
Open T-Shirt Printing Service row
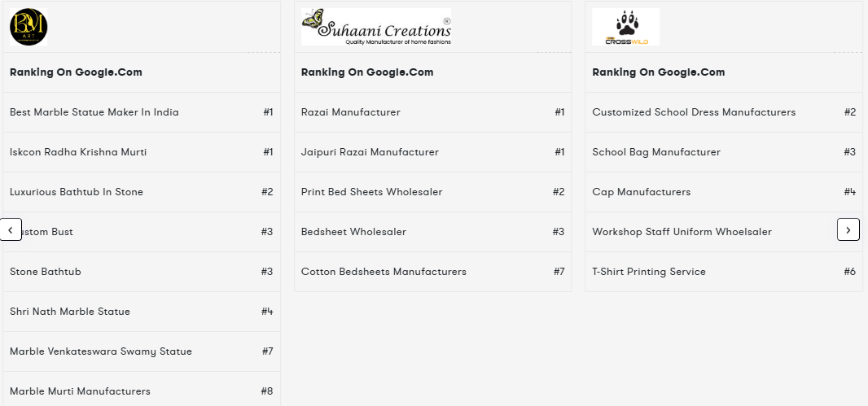click(649, 272)
